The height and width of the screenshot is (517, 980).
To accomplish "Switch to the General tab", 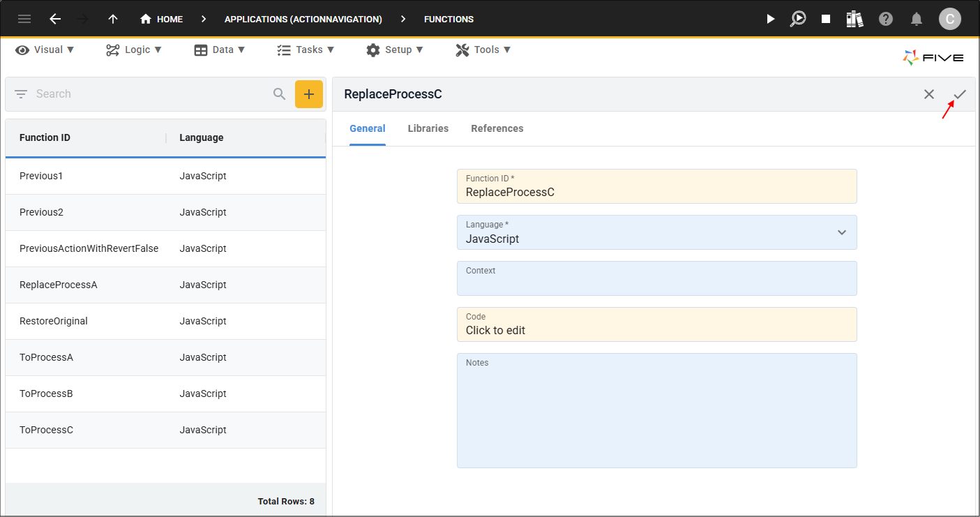I will pyautogui.click(x=368, y=128).
